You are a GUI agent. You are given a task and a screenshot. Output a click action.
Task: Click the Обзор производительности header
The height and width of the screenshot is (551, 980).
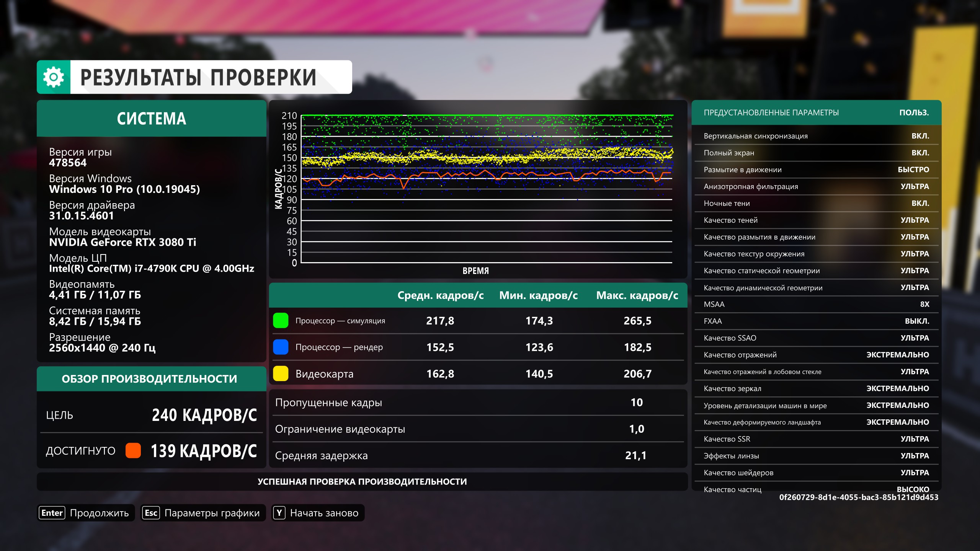tap(149, 379)
